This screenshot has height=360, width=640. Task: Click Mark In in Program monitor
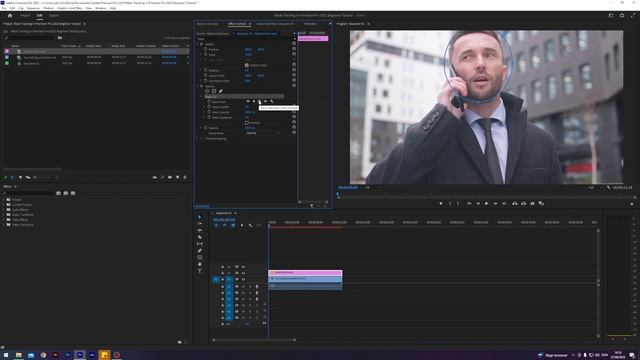(450, 203)
